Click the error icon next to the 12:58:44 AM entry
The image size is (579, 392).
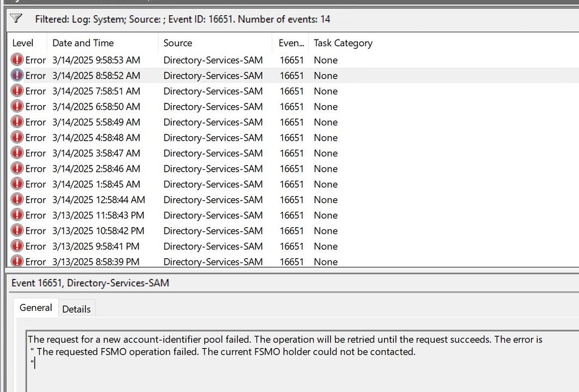(x=15, y=199)
